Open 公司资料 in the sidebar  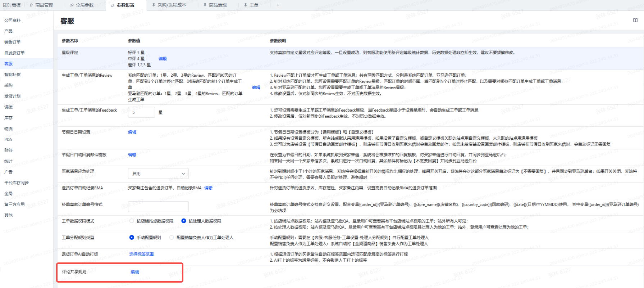click(13, 21)
